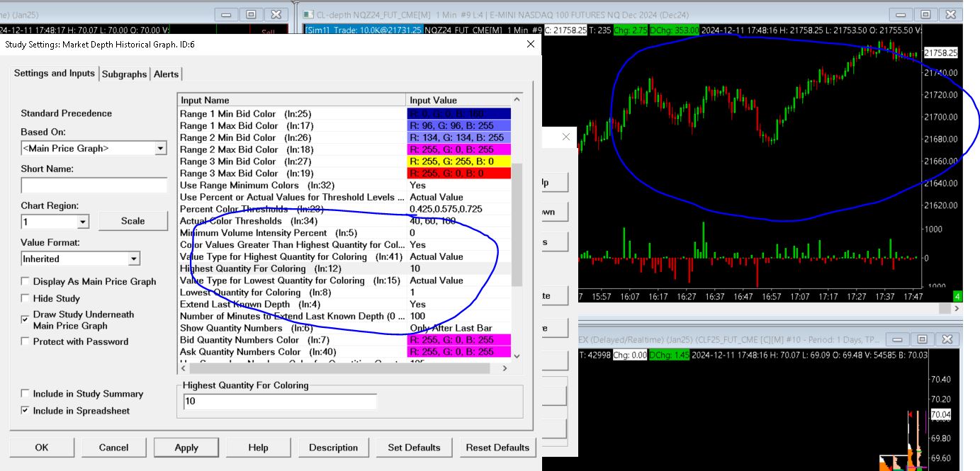Pick Range 3 Min Bid Color yellow swatch

click(x=459, y=161)
